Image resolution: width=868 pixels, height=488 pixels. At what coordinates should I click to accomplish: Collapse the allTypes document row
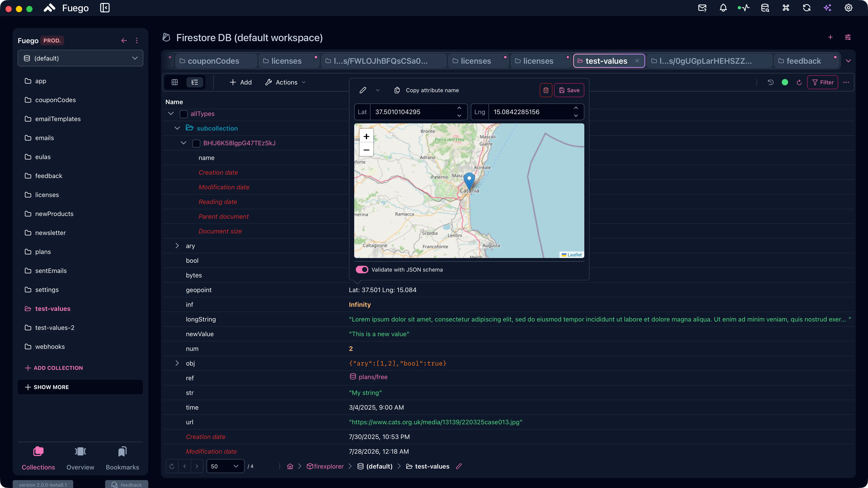(x=171, y=113)
